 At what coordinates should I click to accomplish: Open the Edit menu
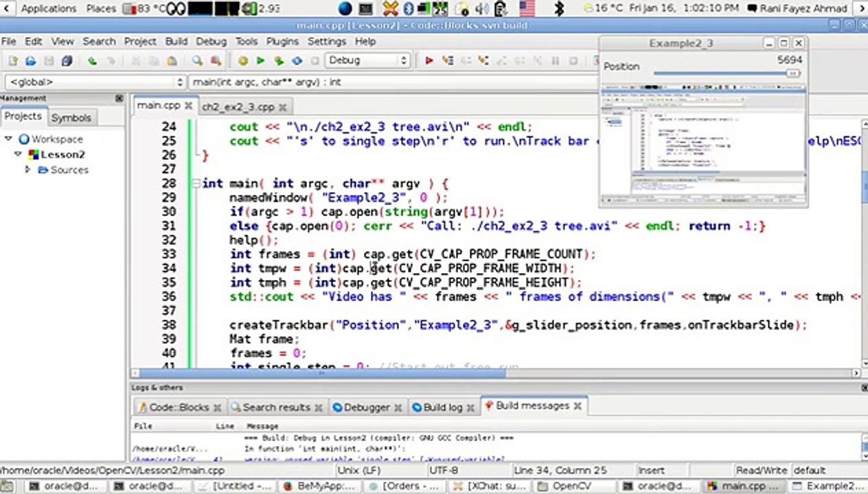click(x=34, y=41)
